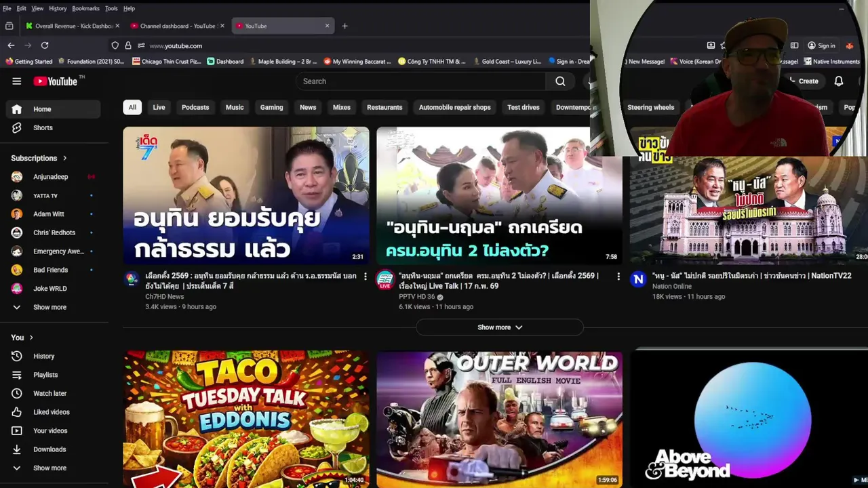The width and height of the screenshot is (868, 488).
Task: Open Watch later in the sidebar
Action: [x=53, y=393]
